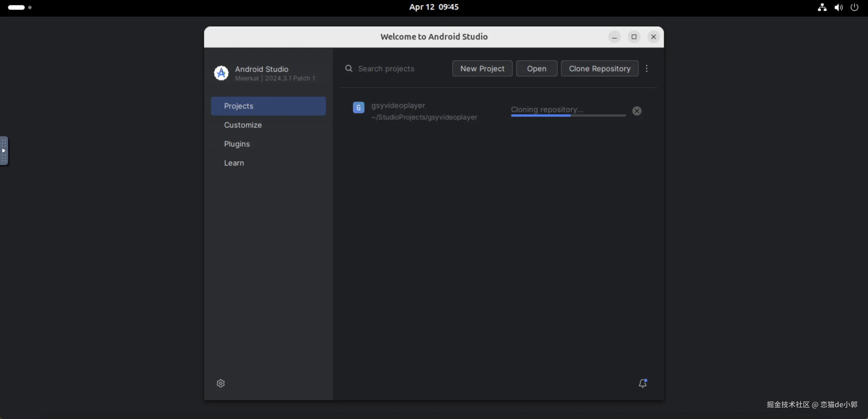Viewport: 868px width, 419px height.
Task: Click the New Project button
Action: click(x=482, y=68)
